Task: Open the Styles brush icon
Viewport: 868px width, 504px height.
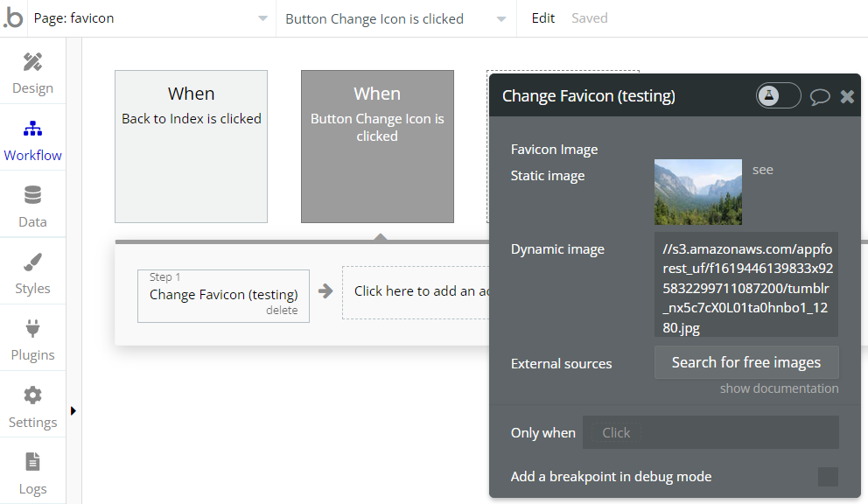Action: click(32, 262)
